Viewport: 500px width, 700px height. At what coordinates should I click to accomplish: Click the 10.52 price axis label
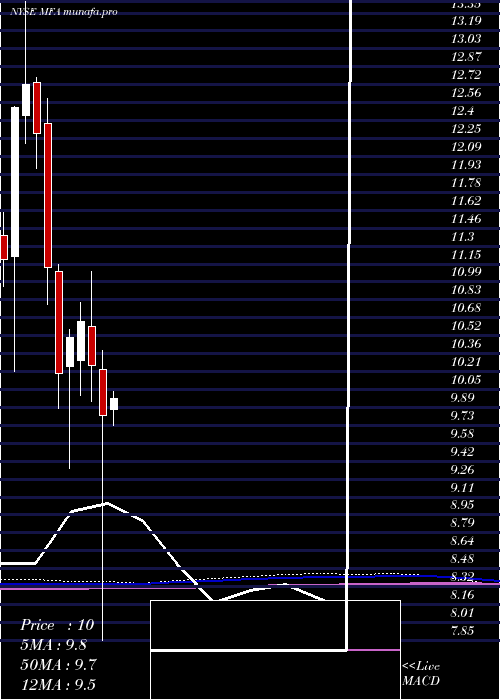466,326
